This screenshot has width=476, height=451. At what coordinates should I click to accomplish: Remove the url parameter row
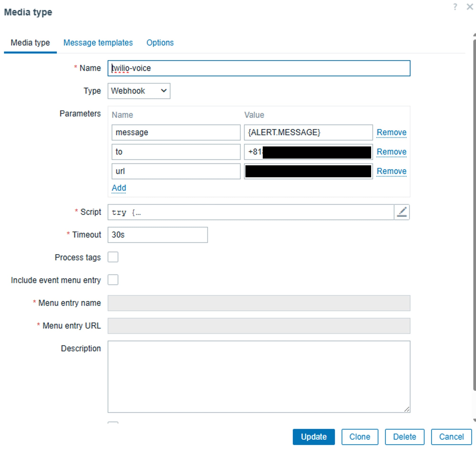(x=392, y=171)
